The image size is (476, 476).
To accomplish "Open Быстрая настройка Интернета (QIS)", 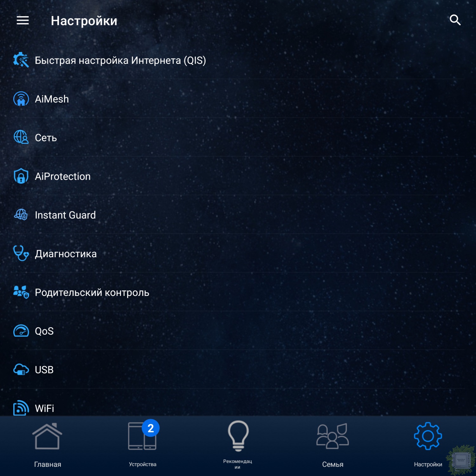I will 120,60.
